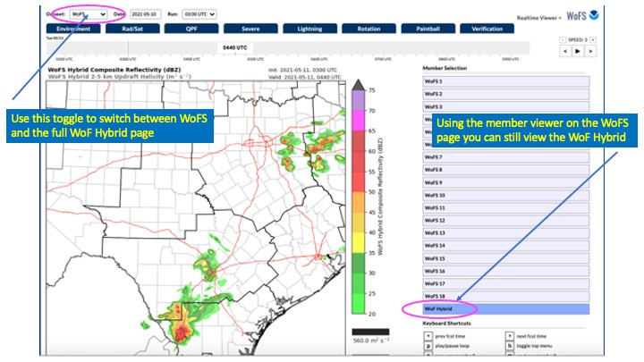Open the QPF menu tab

191,29
